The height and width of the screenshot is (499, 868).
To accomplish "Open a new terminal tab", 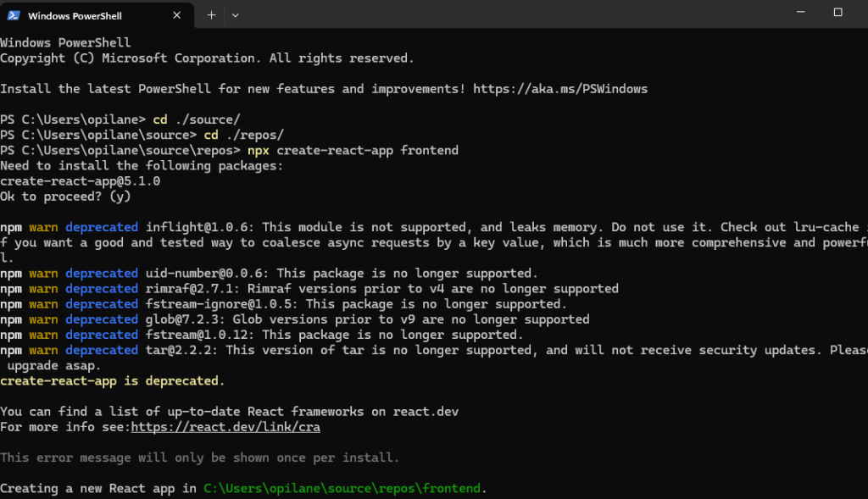I will (x=211, y=15).
